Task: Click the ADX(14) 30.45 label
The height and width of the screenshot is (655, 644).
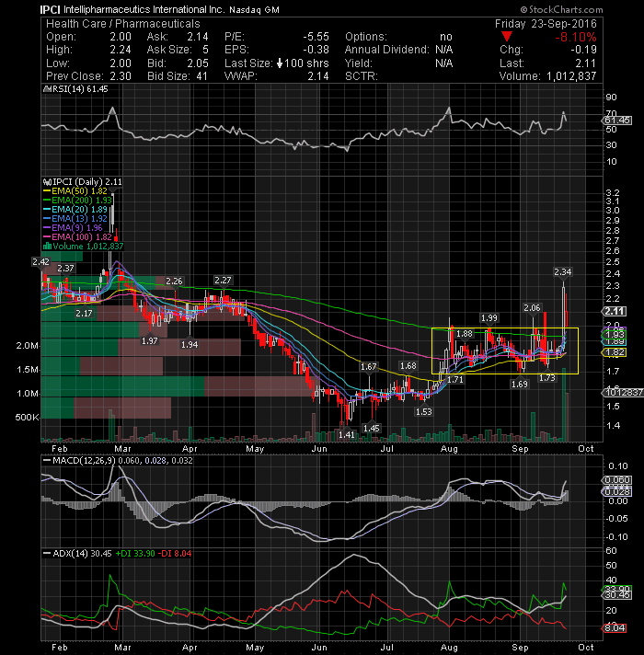Action: (82, 553)
